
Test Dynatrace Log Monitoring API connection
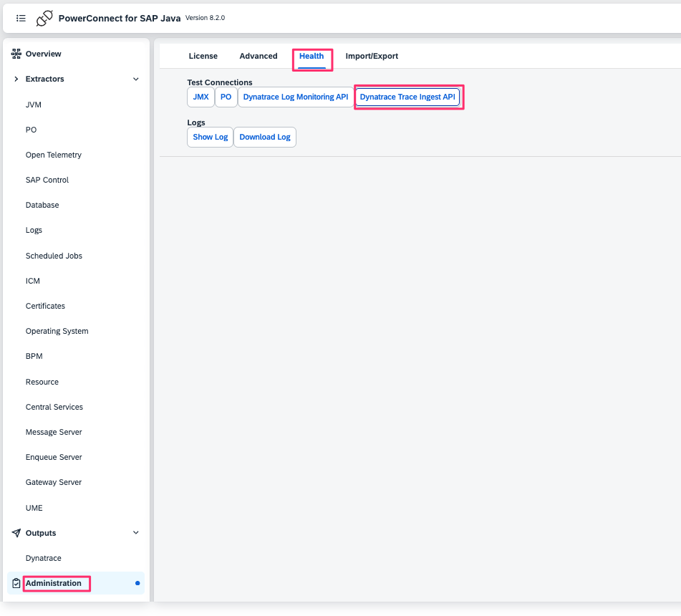(x=295, y=97)
